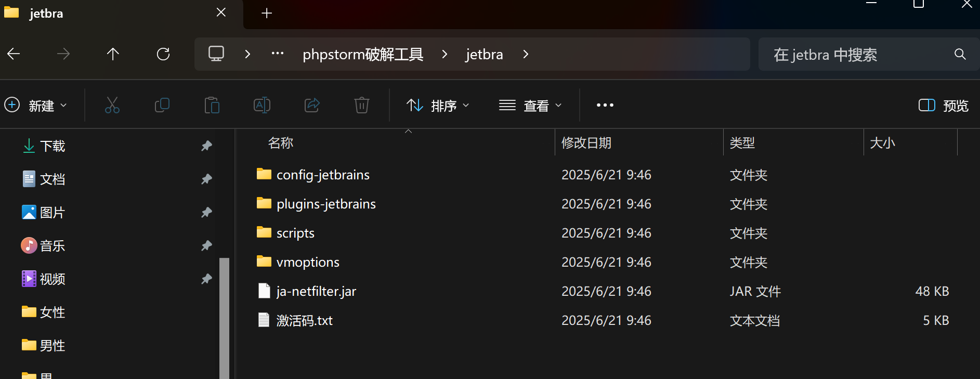Image resolution: width=980 pixels, height=379 pixels.
Task: Click the sidebar vertical scrollbar thumb
Action: click(224, 318)
